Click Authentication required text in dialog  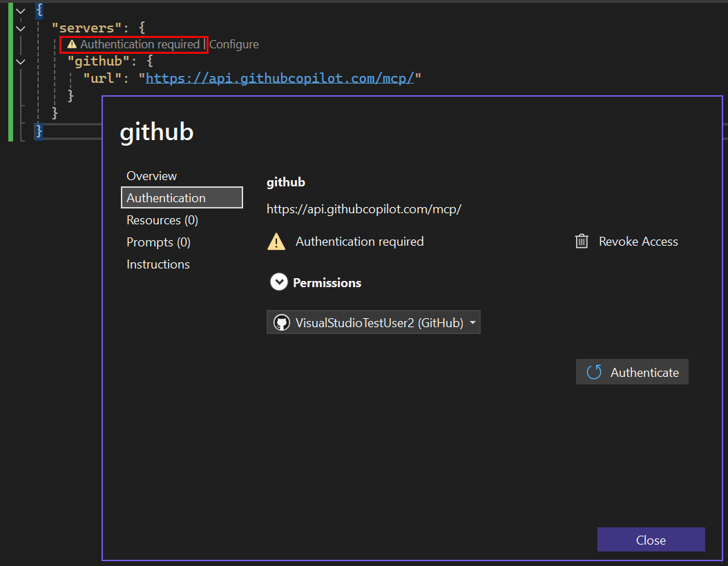point(359,242)
